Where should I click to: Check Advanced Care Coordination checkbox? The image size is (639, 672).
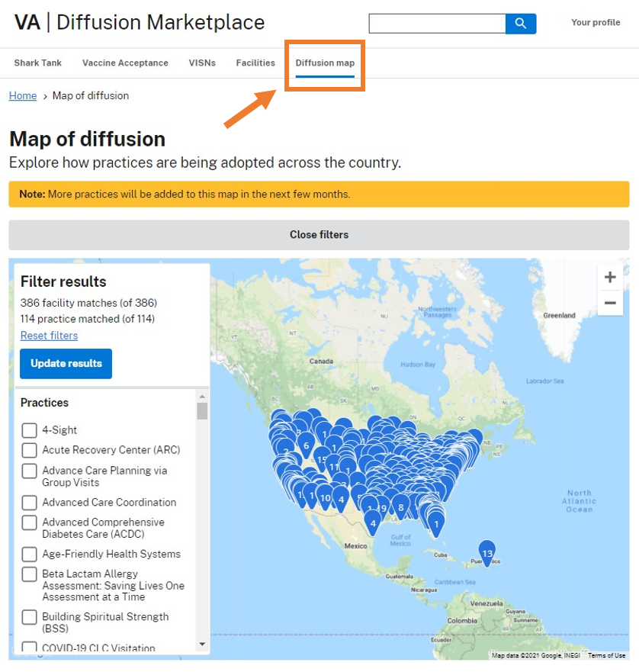point(29,503)
